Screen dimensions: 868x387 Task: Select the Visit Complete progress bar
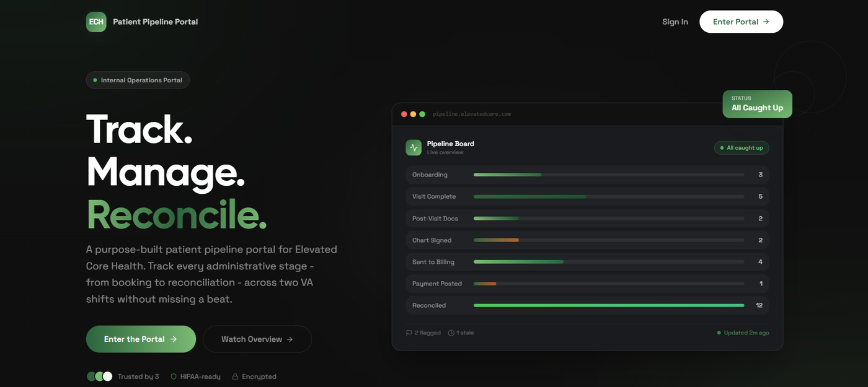point(609,196)
